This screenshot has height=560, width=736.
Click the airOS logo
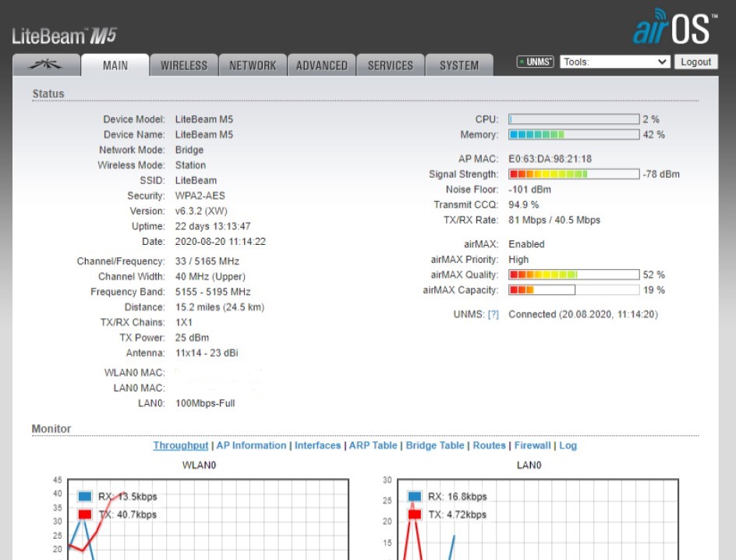coord(674,27)
